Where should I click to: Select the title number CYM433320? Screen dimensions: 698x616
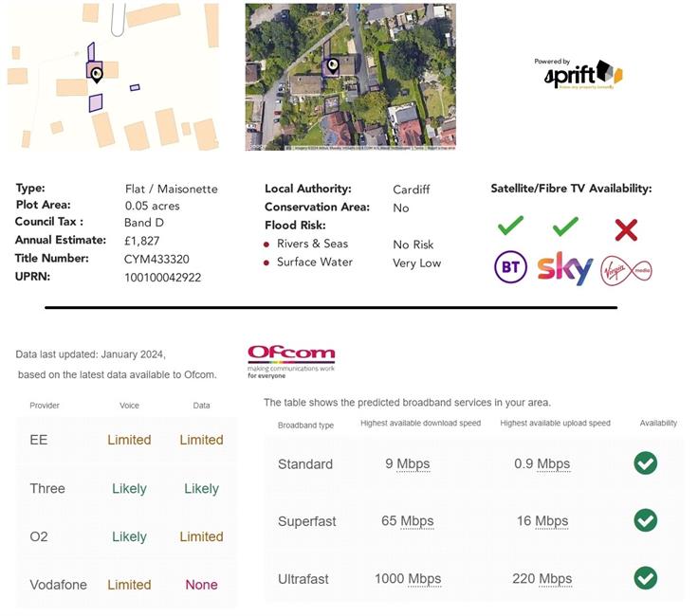(156, 259)
